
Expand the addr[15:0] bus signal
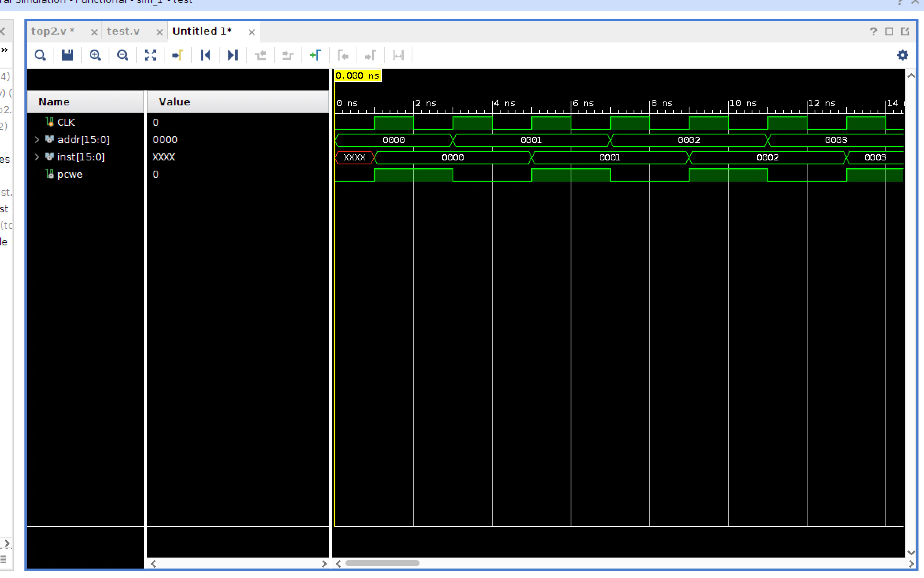tap(37, 140)
